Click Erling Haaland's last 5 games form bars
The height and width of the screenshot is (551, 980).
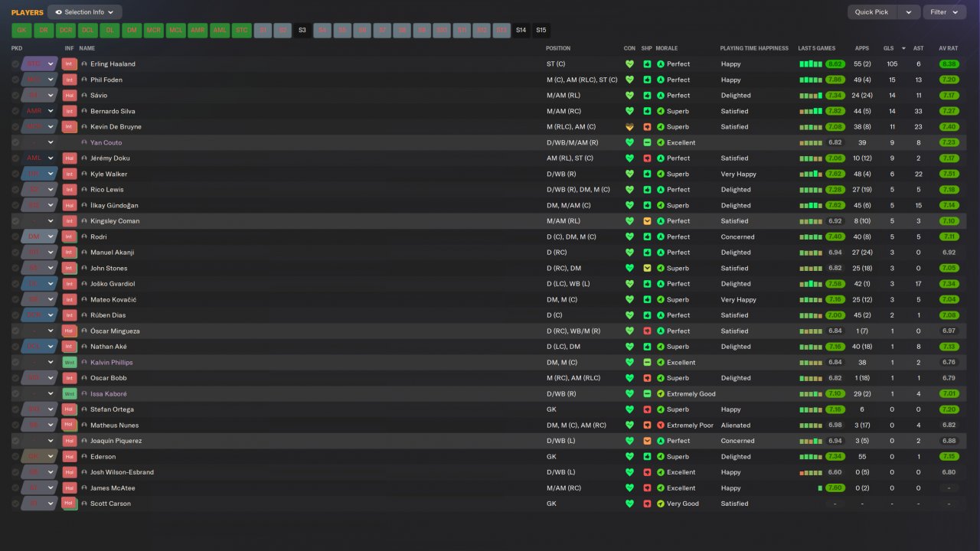click(810, 64)
